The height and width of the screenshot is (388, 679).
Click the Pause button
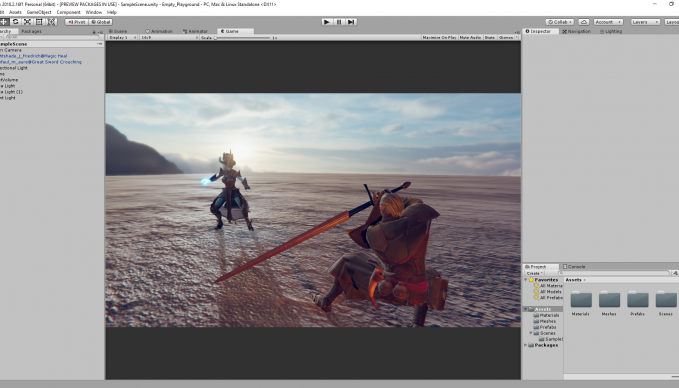pos(339,22)
